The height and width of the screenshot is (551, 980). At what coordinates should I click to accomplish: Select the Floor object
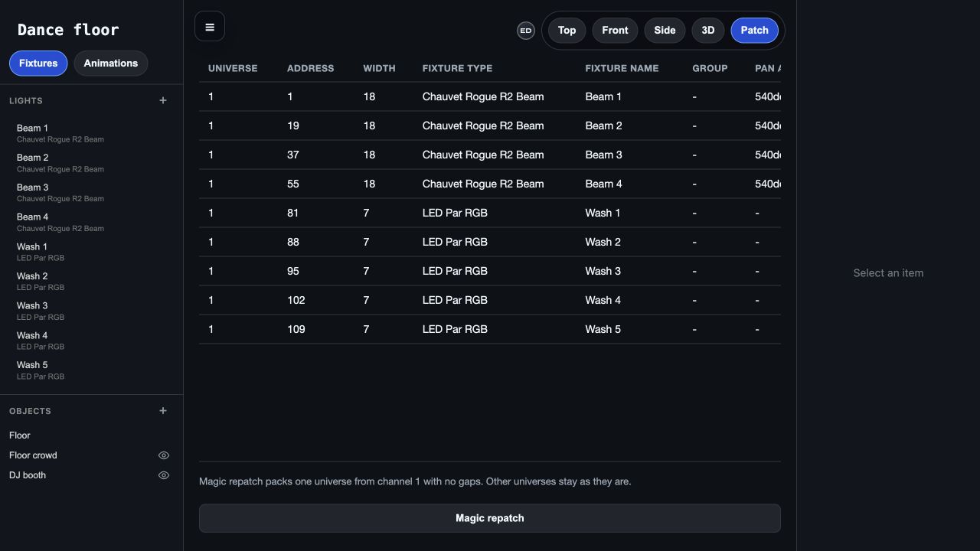[x=20, y=435]
